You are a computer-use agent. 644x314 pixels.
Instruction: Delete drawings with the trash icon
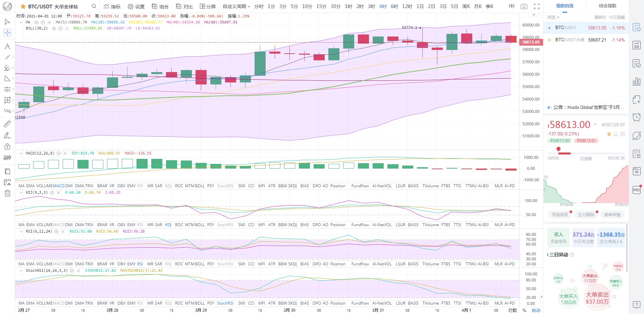pyautogui.click(x=7, y=193)
